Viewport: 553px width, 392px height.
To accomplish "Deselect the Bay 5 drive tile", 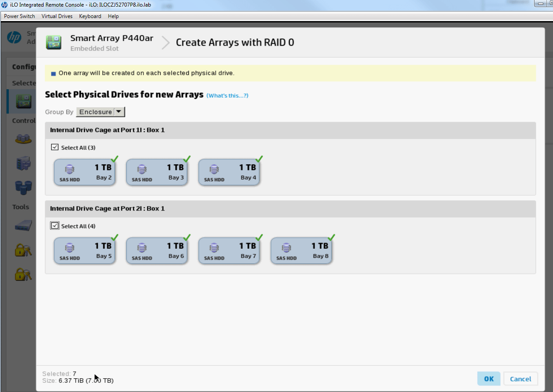I will (x=84, y=251).
